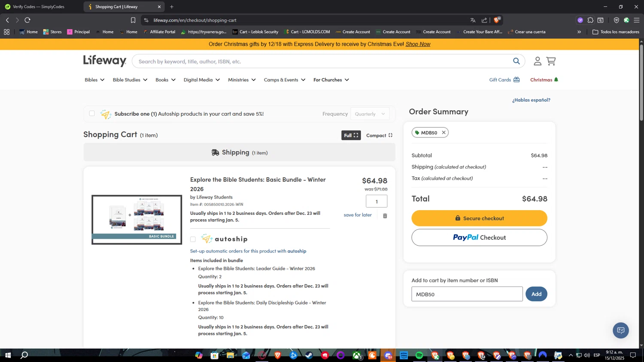Click the browser address bar URL
644x362 pixels.
(195, 20)
